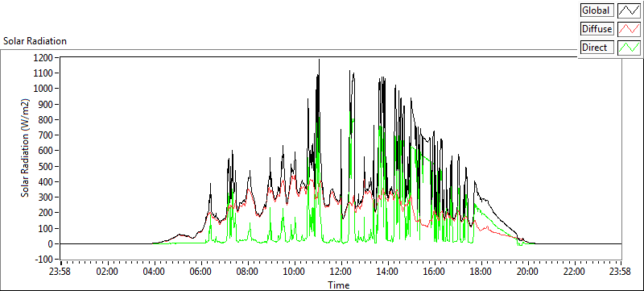644x291 pixels.
Task: Open the red Diffuse line style icon
Action: tap(629, 29)
